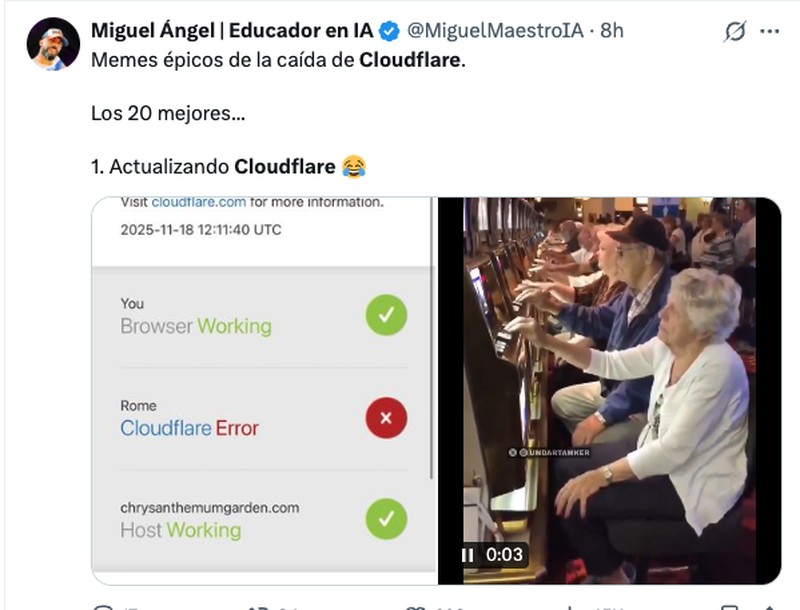The width and height of the screenshot is (800, 610).
Task: Click the reply icon below the media
Action: coord(104,607)
